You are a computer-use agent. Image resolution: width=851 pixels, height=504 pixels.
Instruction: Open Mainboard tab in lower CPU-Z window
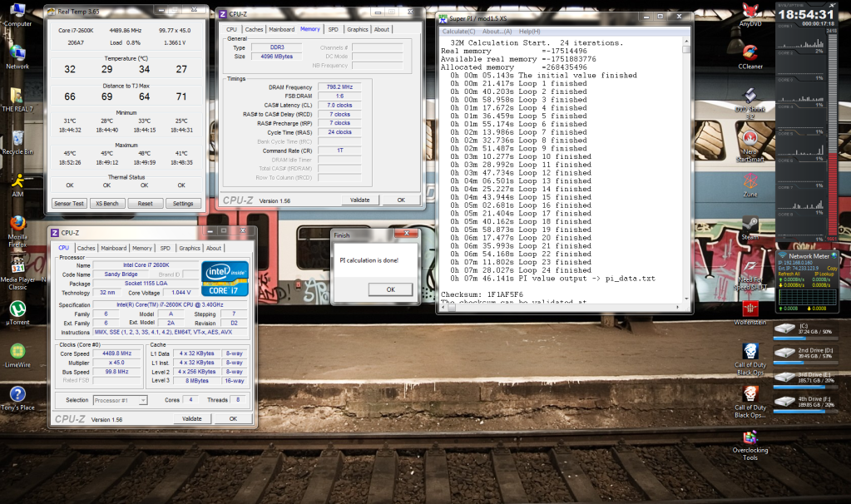(x=114, y=248)
